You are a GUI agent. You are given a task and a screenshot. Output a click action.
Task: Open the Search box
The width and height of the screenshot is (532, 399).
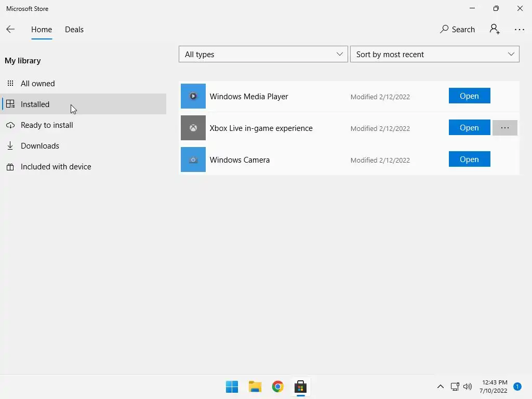[457, 30]
